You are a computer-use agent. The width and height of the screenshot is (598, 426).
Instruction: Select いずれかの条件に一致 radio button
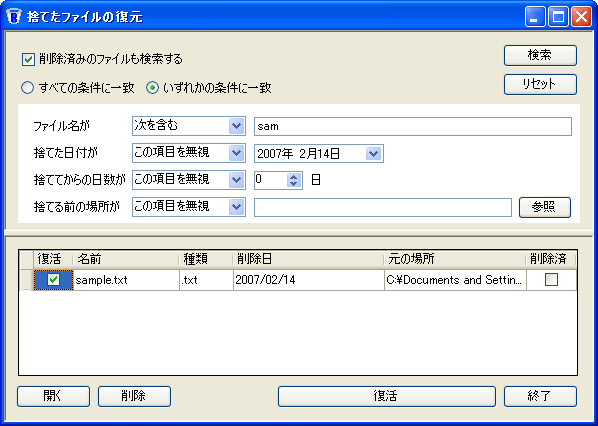tap(153, 88)
